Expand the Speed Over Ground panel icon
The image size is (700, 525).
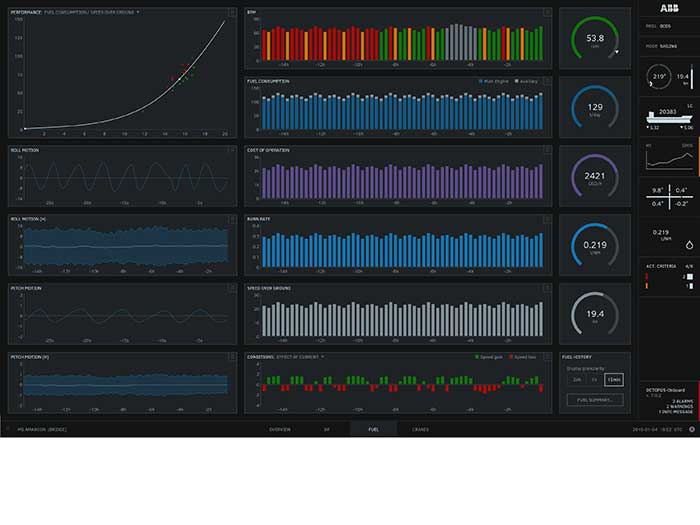tap(547, 288)
